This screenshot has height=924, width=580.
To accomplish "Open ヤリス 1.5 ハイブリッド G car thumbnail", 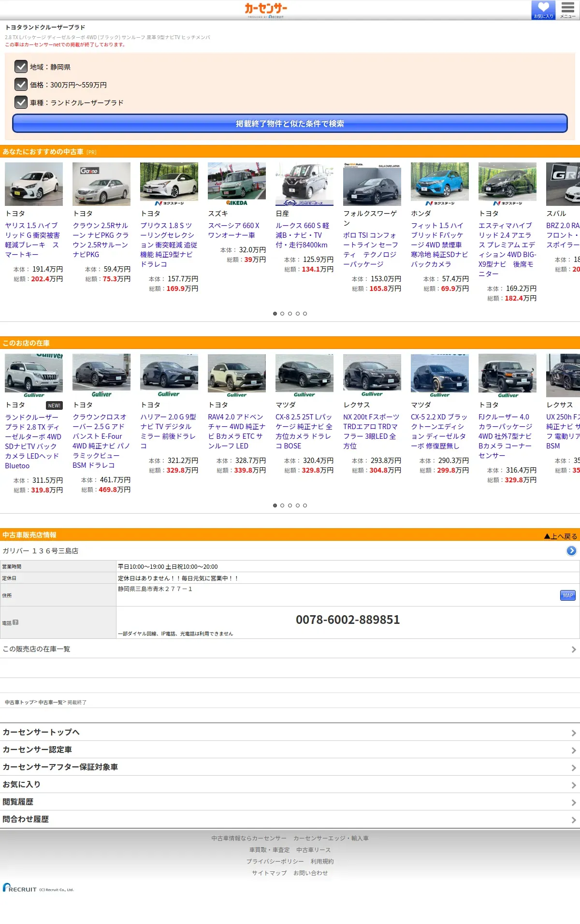I will (34, 184).
